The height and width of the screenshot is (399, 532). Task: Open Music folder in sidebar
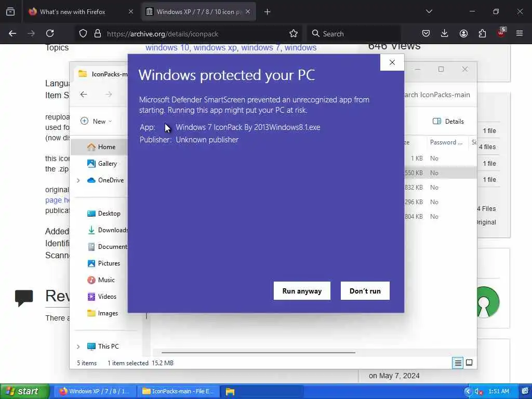tap(101, 280)
